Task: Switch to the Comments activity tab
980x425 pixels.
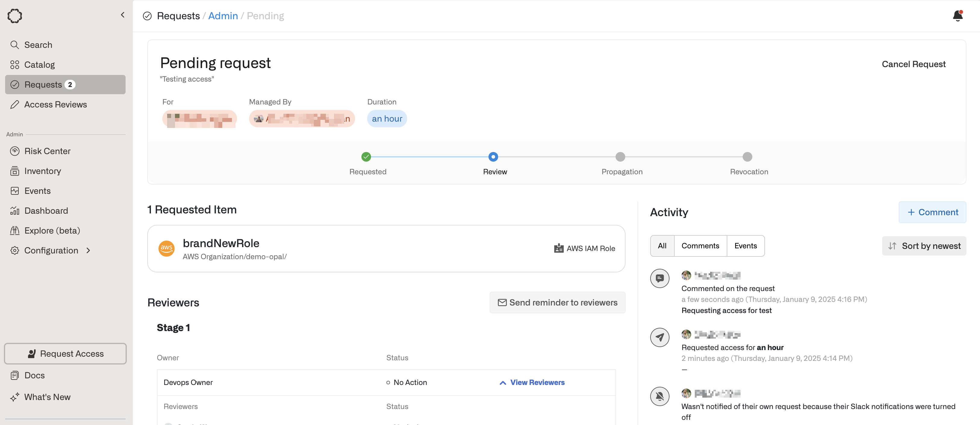Action: pos(700,246)
